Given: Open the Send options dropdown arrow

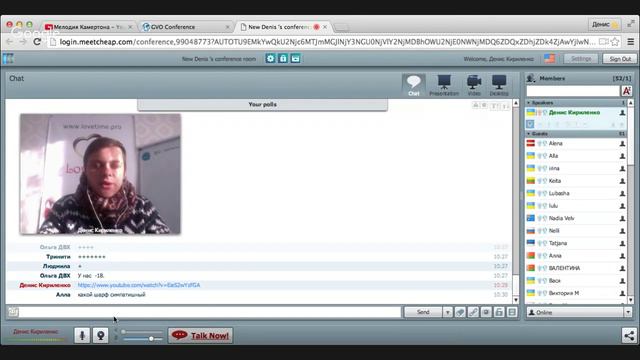Looking at the screenshot, I should 448,312.
